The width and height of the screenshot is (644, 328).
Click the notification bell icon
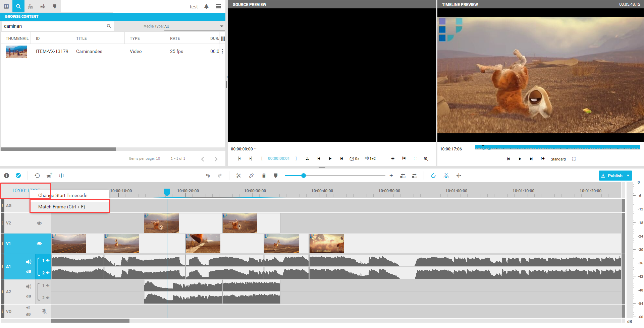tap(206, 6)
